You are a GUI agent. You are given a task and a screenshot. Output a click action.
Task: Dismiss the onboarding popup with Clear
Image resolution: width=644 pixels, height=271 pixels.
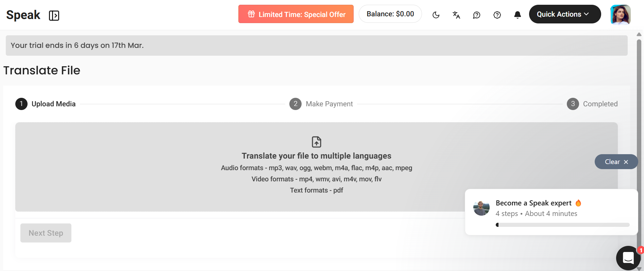point(616,162)
